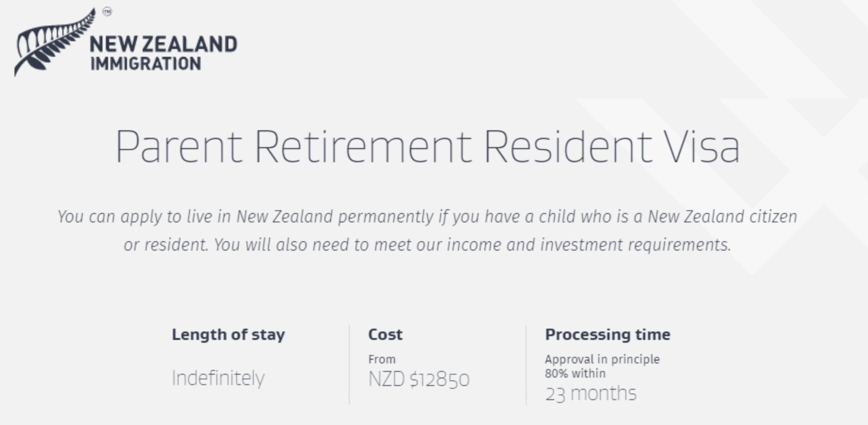Click the '80% within' text
The width and height of the screenshot is (868, 425).
pos(575,373)
